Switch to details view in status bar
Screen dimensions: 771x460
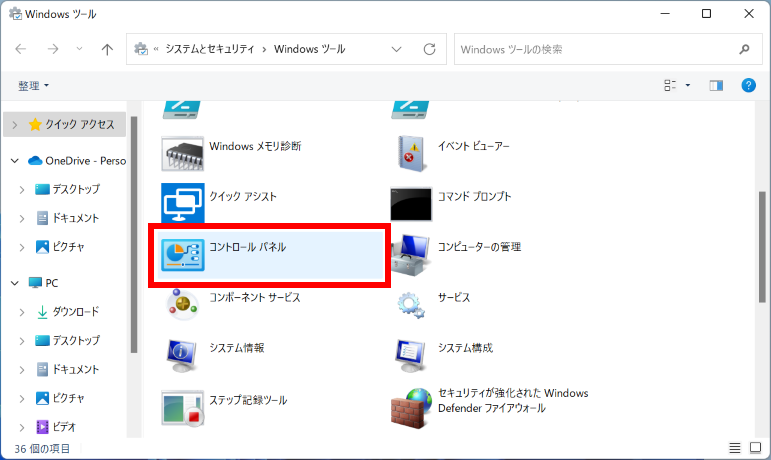(735, 448)
